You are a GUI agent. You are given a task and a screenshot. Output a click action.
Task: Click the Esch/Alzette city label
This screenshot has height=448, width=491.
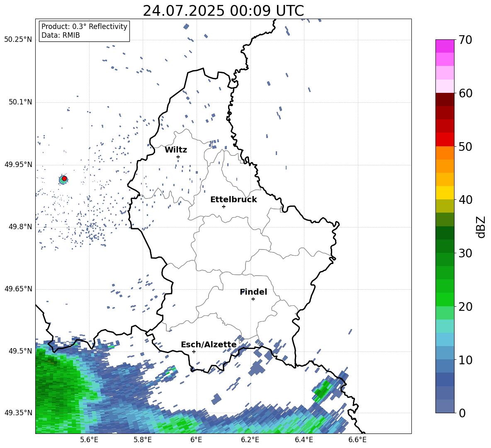tap(209, 345)
